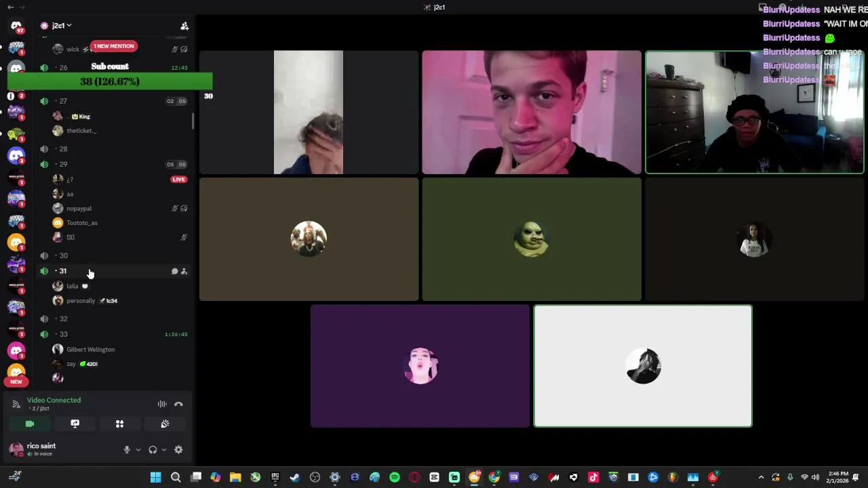Screen dimensions: 868x488
Task: Click the LIVE badge in channel 29
Action: (178, 180)
